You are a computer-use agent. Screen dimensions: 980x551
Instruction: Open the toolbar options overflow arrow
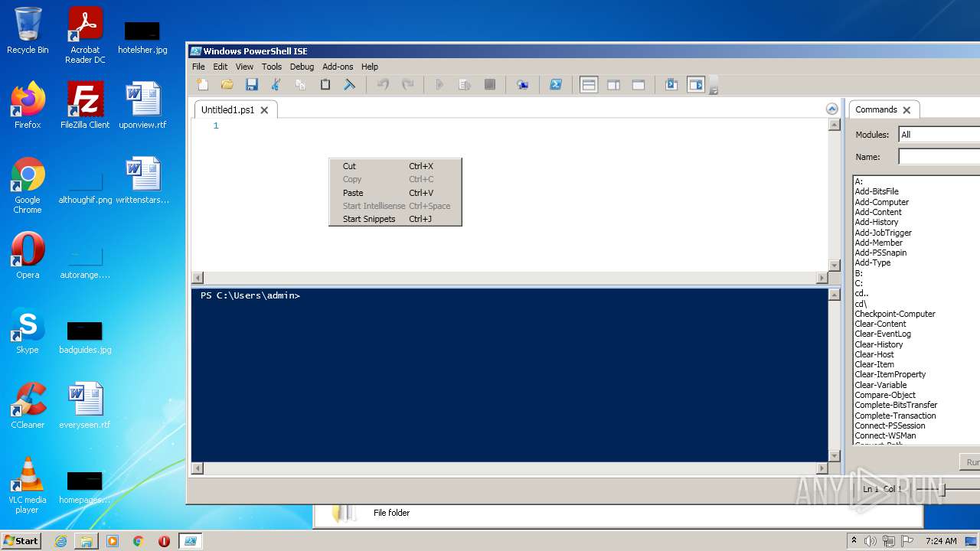[714, 86]
